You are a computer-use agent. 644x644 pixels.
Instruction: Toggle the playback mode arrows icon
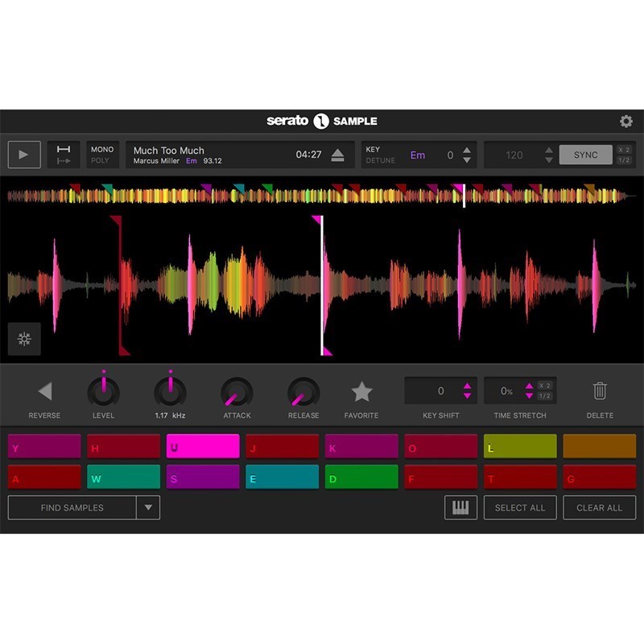click(64, 155)
